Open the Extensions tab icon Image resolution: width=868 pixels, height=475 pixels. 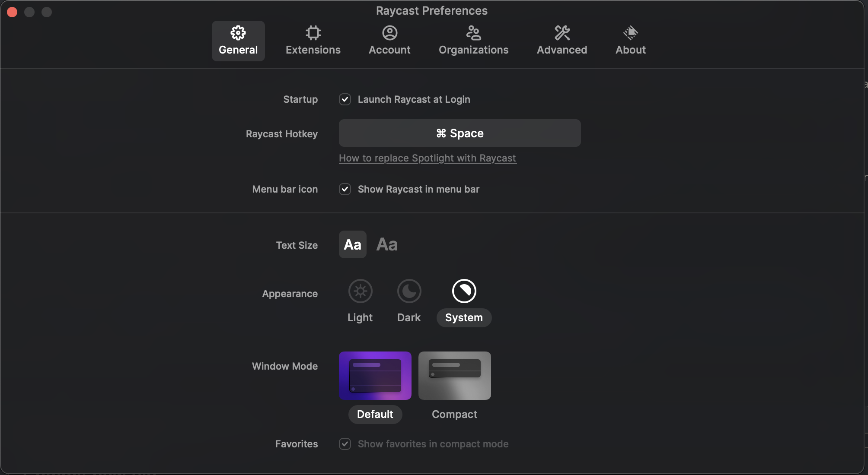[x=313, y=33]
